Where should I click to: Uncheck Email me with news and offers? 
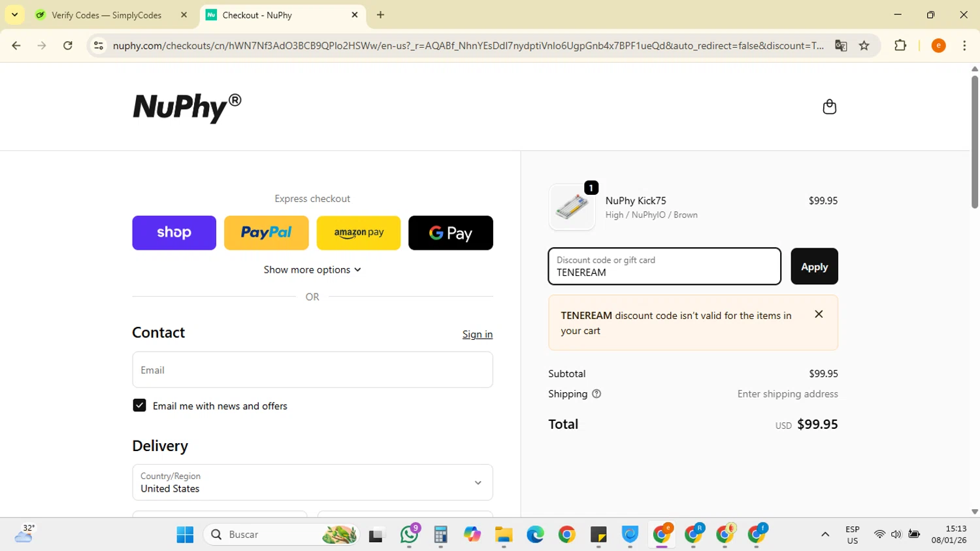coord(139,405)
